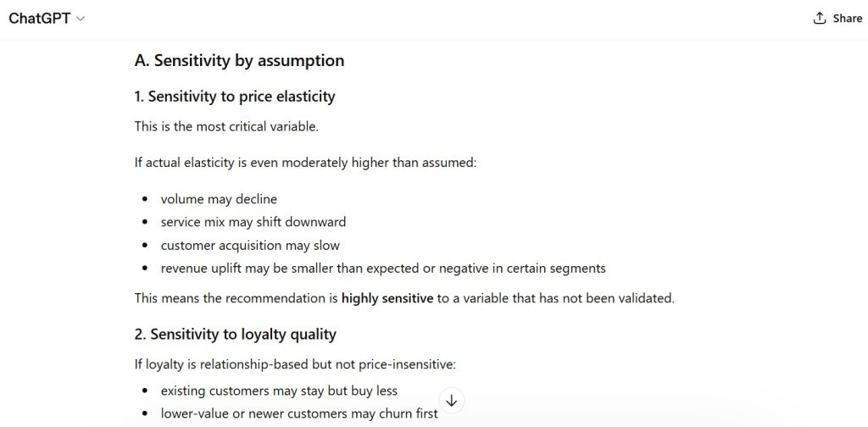Click 'existing customers may stay' bullet
Image resolution: width=868 pixels, height=427 pixels.
[279, 391]
